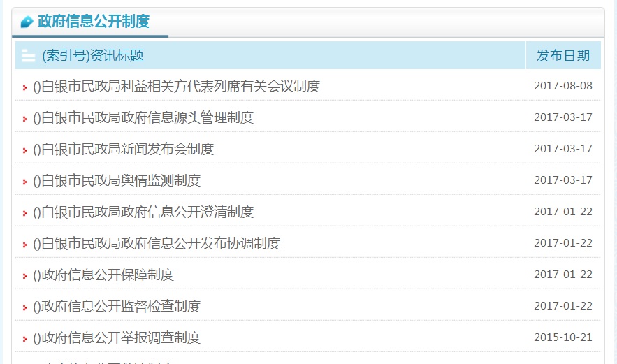Open 白银市民政局政府信息源头管理制度 article

pos(143,118)
